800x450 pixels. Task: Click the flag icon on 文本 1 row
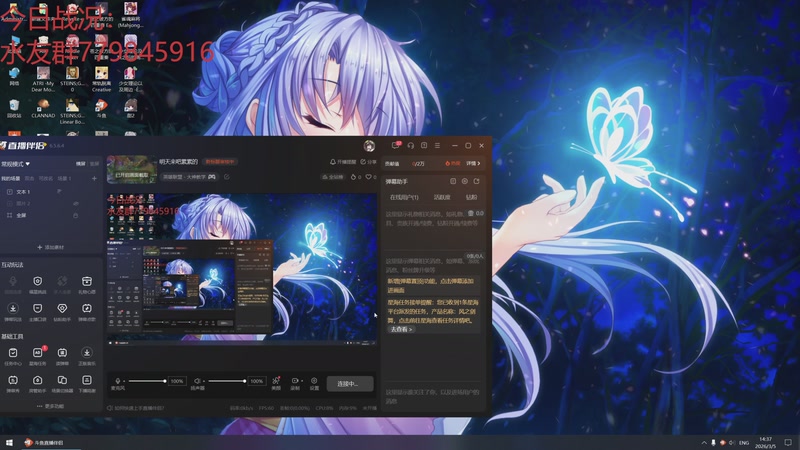pos(60,191)
